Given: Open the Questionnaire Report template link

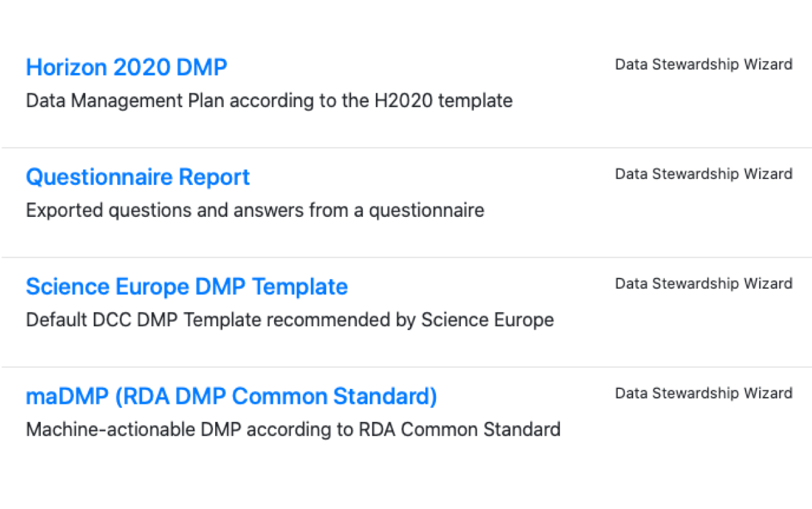Looking at the screenshot, I should point(137,177).
